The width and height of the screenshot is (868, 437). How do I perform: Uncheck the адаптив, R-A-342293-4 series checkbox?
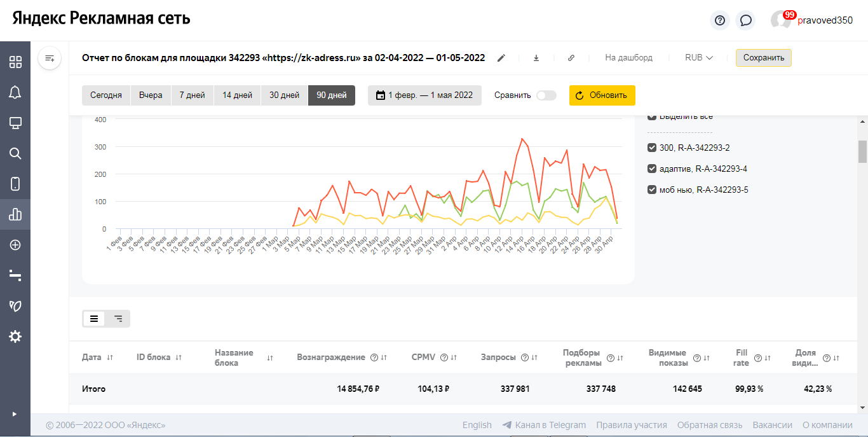[651, 169]
